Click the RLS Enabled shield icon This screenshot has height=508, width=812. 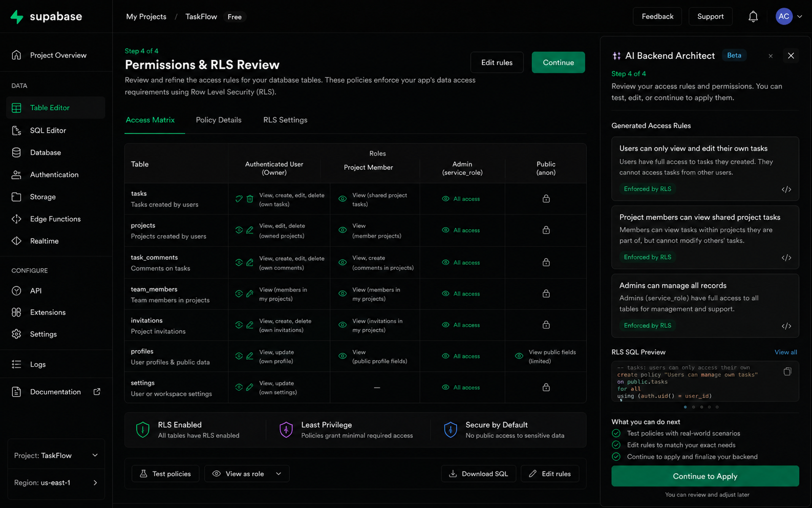[143, 430]
